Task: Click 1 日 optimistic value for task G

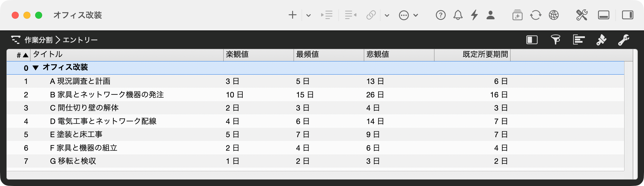Action: pyautogui.click(x=232, y=161)
